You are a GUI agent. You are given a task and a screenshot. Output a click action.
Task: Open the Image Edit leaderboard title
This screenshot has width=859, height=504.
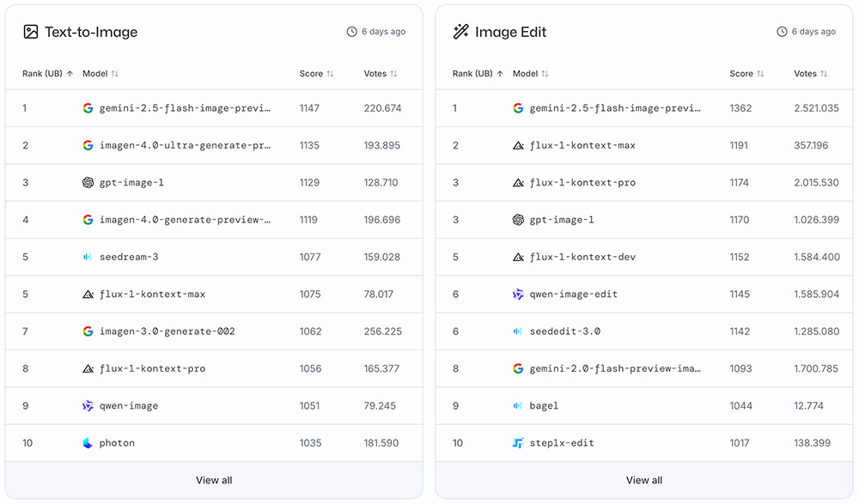coord(510,33)
